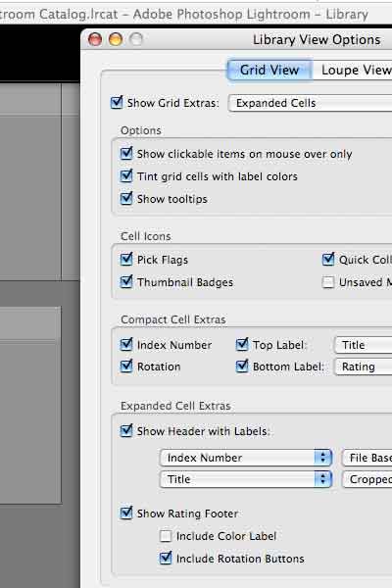Open the Loupe View tab

pos(355,70)
